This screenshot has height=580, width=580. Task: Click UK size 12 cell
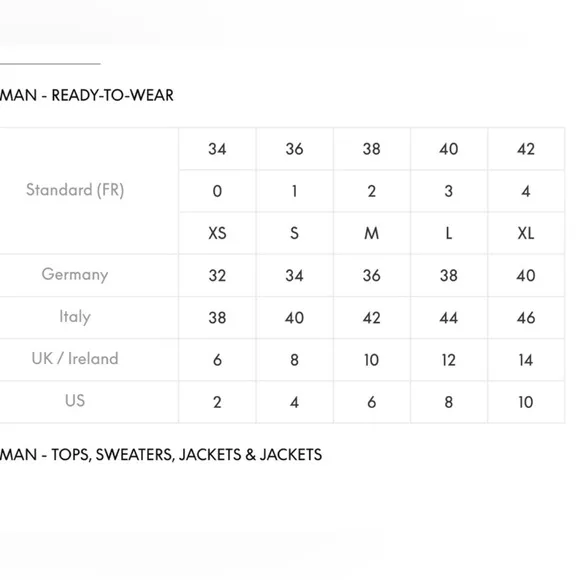(x=448, y=360)
